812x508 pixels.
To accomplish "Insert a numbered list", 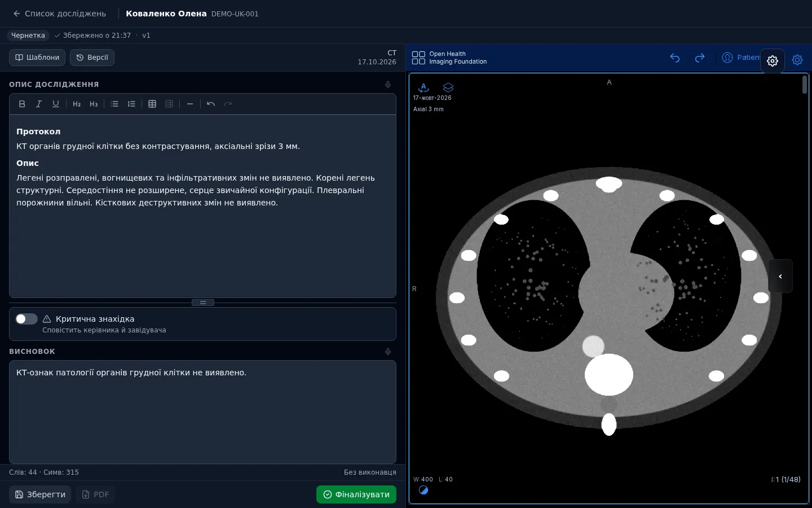I will [x=131, y=104].
